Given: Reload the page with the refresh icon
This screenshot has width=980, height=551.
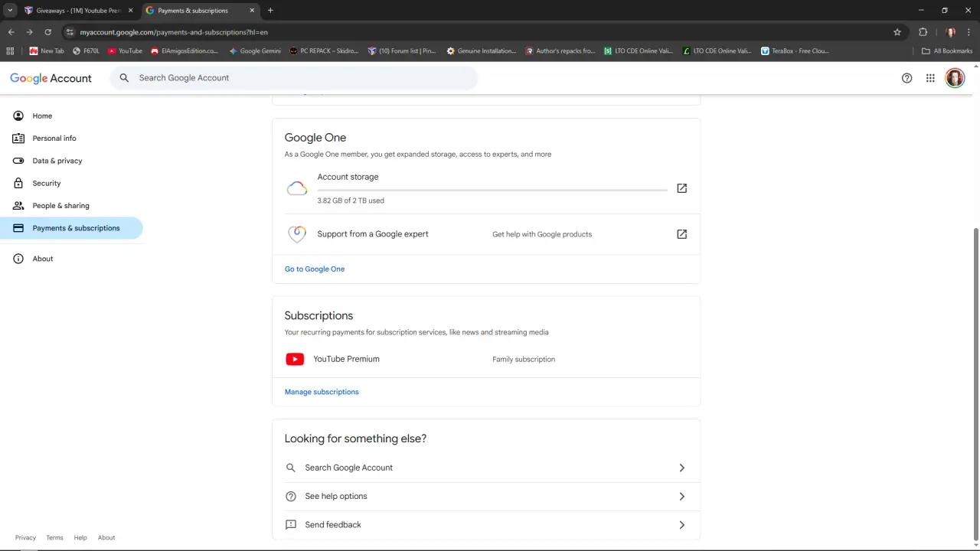Looking at the screenshot, I should pos(47,32).
